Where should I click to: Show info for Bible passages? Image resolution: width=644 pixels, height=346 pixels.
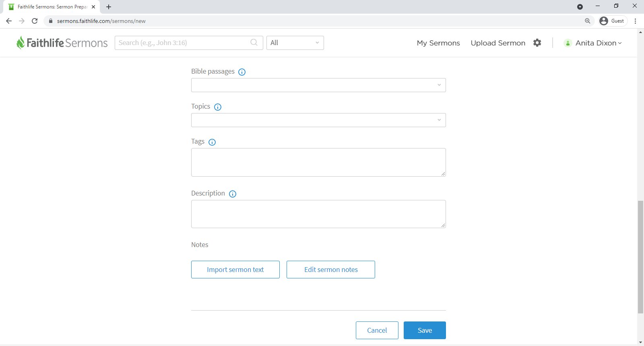(242, 72)
